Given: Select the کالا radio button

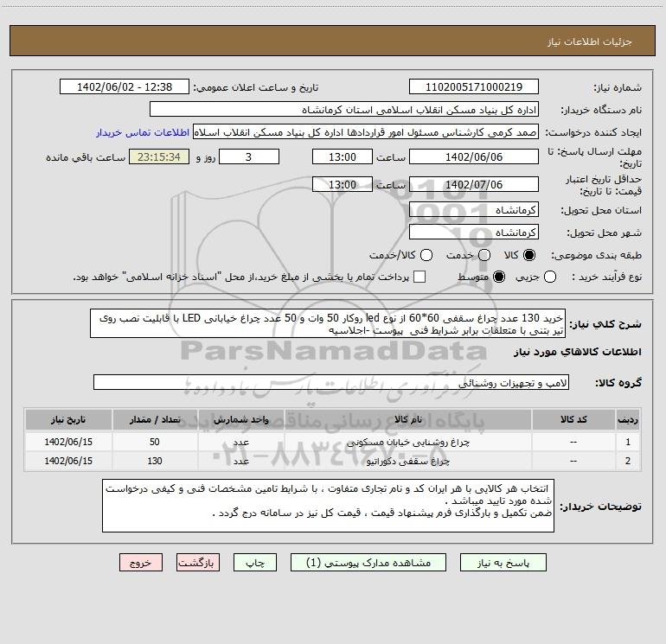Looking at the screenshot, I should (x=529, y=255).
